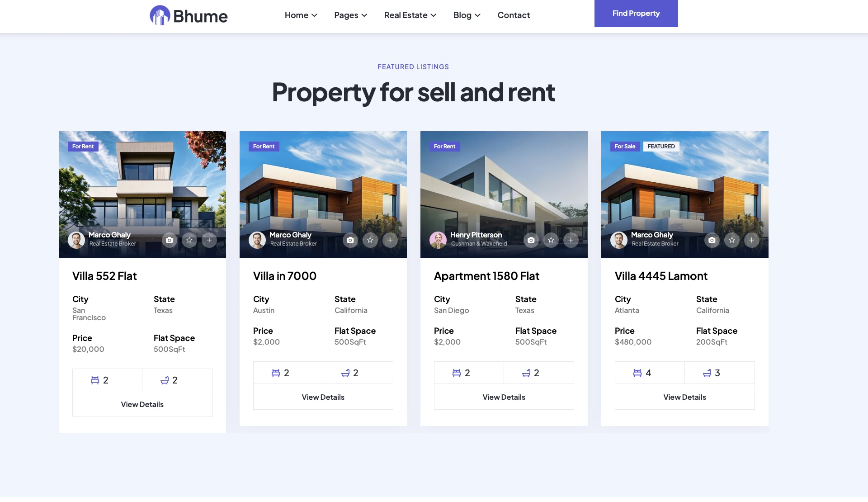Click Marco Ghaly name on Villa in 7000
This screenshot has height=502, width=868.
[290, 235]
